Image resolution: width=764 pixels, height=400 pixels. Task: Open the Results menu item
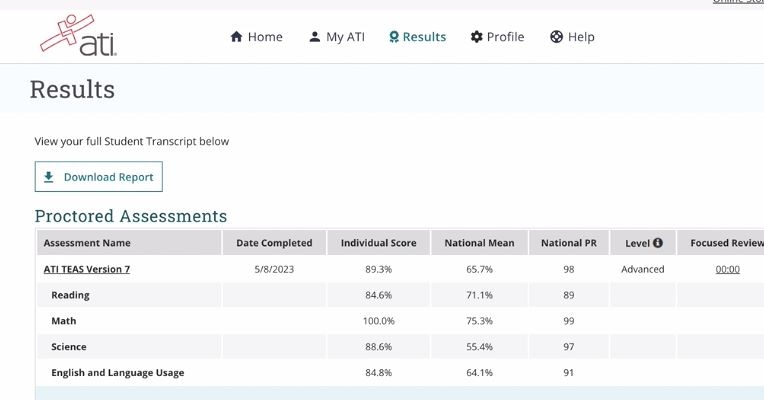[418, 37]
